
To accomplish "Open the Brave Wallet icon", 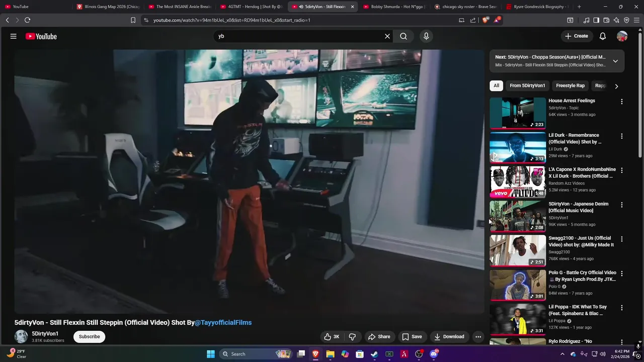I will (x=606, y=20).
